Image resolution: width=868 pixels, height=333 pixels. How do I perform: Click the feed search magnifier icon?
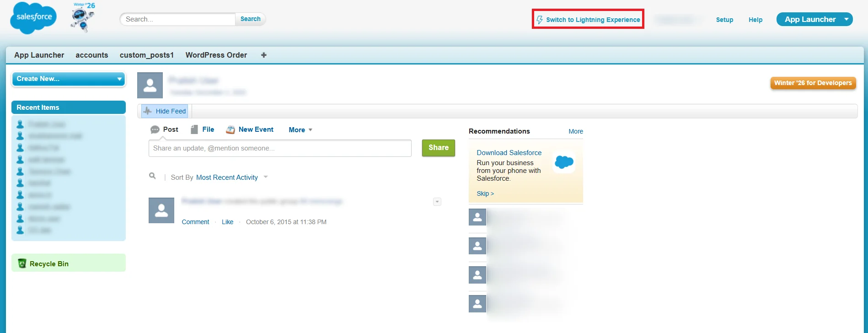(x=152, y=176)
